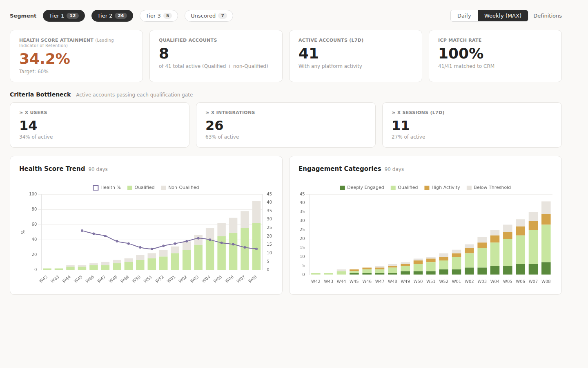The height and width of the screenshot is (368, 588).
Task: Toggle the Qualified legend in Health Score Trend
Action: click(141, 187)
